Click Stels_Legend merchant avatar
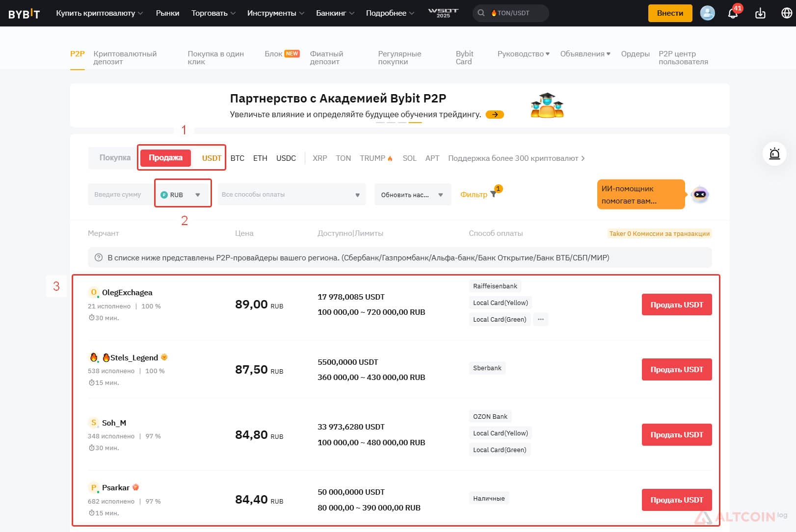The height and width of the screenshot is (532, 796). pos(94,357)
